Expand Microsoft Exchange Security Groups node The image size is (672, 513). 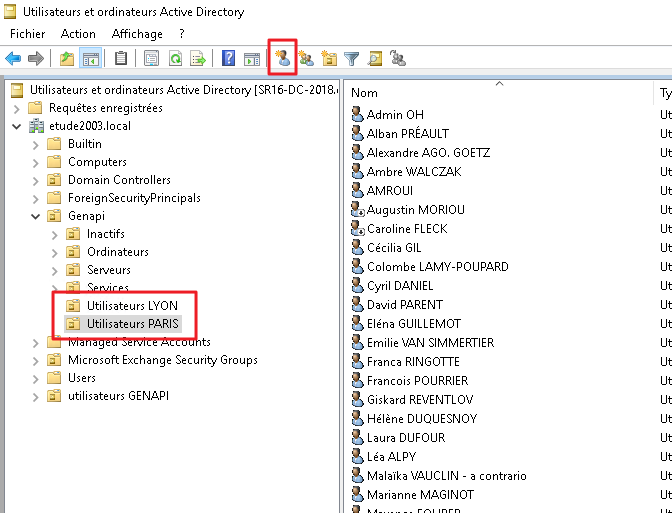[x=36, y=361]
